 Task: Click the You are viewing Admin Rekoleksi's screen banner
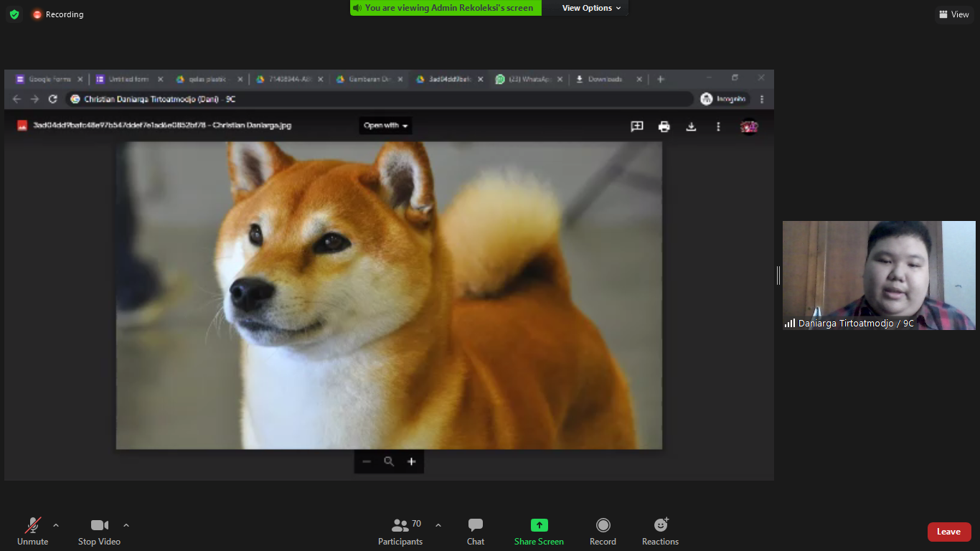[446, 8]
